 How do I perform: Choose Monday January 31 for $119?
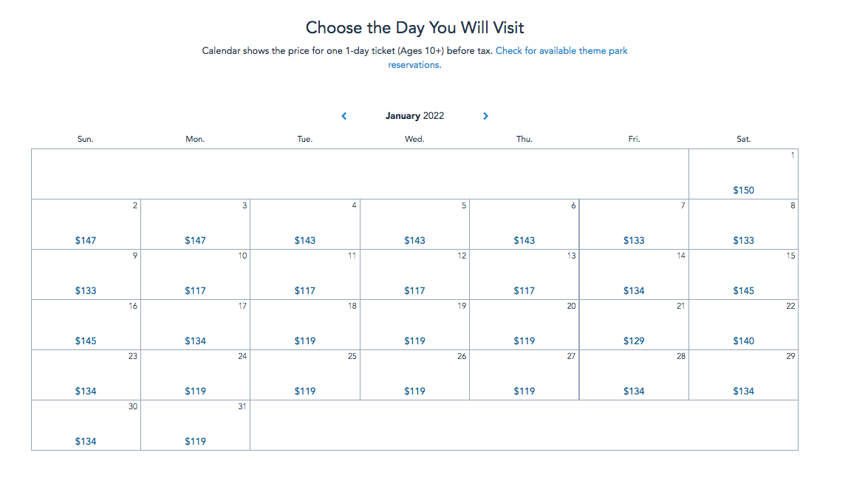pos(195,426)
